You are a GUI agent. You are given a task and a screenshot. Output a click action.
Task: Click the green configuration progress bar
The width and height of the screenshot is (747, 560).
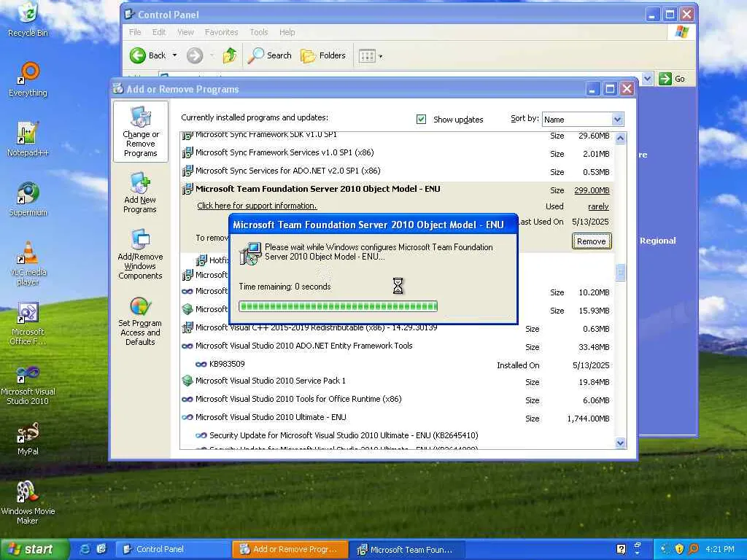(338, 306)
